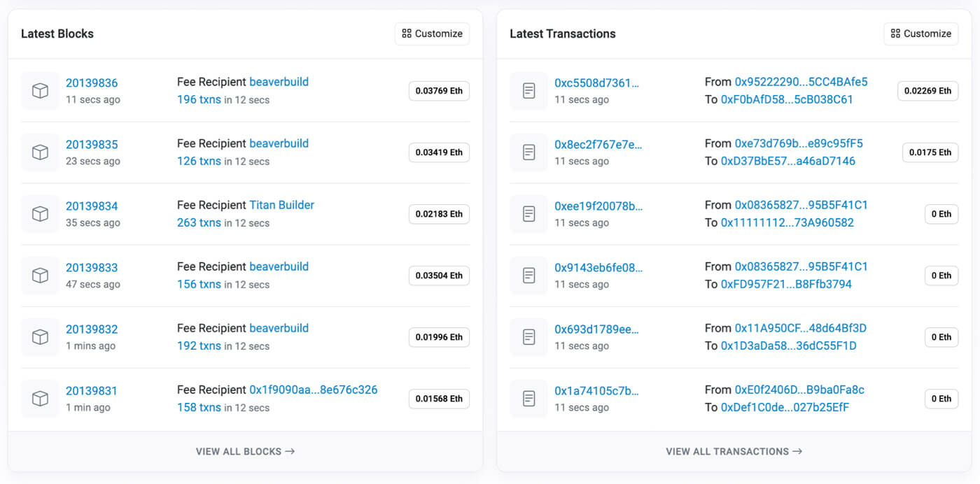
Task: View all transactions
Action: point(734,452)
